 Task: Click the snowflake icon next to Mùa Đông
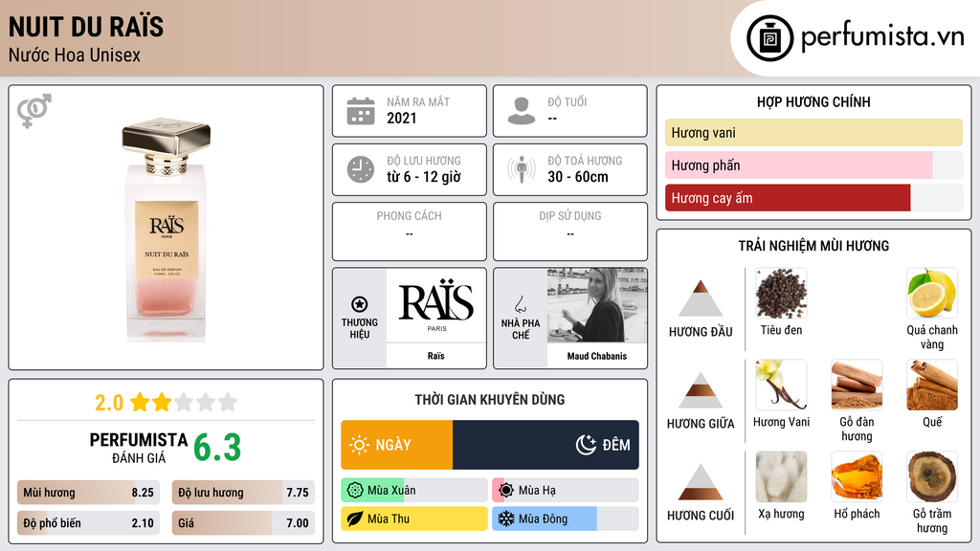[x=506, y=518]
